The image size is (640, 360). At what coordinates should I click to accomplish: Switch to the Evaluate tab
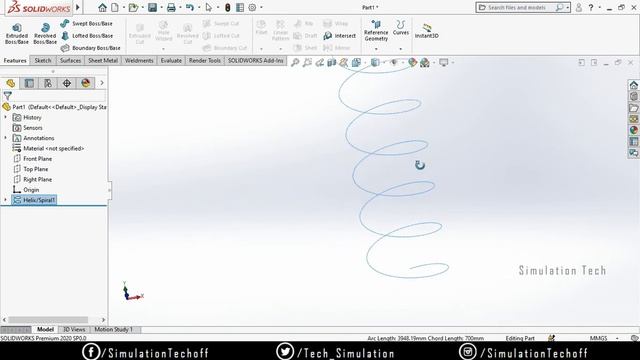[171, 60]
